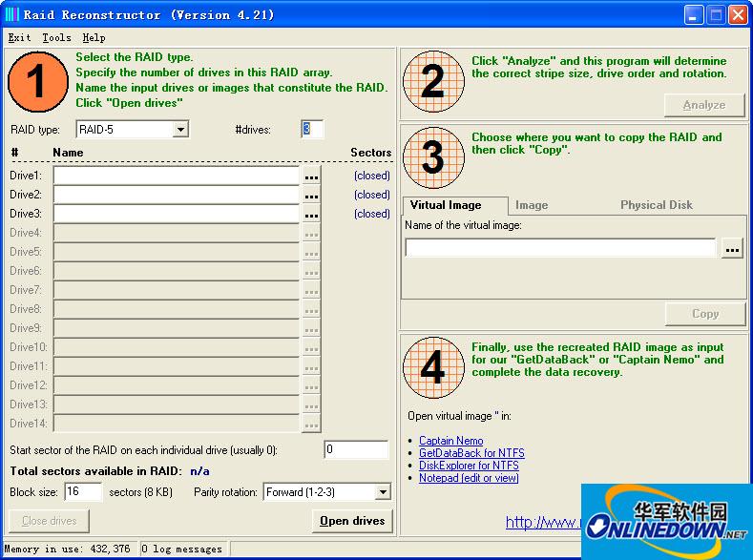The width and height of the screenshot is (753, 560).
Task: Click the Drive3 name input field
Action: click(x=177, y=214)
